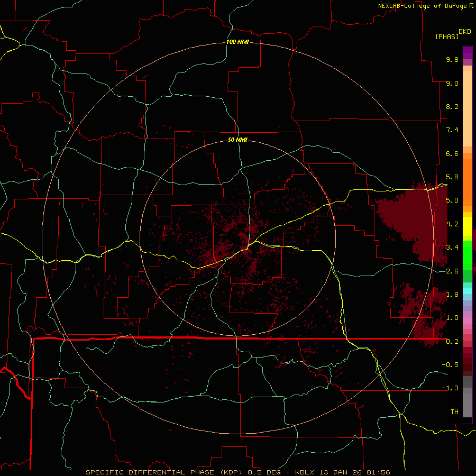Pick the bright yellow color bar segment
Image resolution: width=476 pixels, height=476 pixels.
[467, 226]
